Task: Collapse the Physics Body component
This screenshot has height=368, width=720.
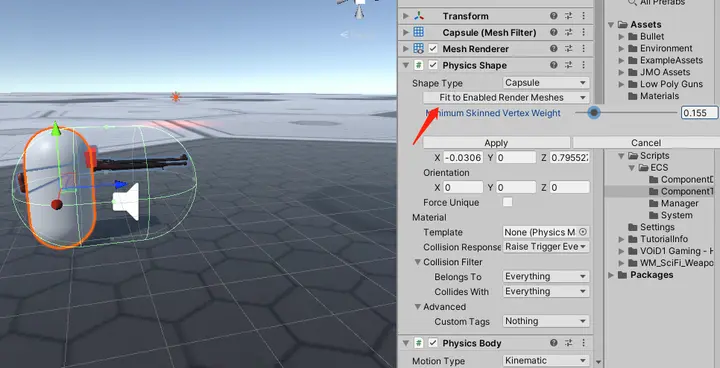Action: click(x=405, y=343)
